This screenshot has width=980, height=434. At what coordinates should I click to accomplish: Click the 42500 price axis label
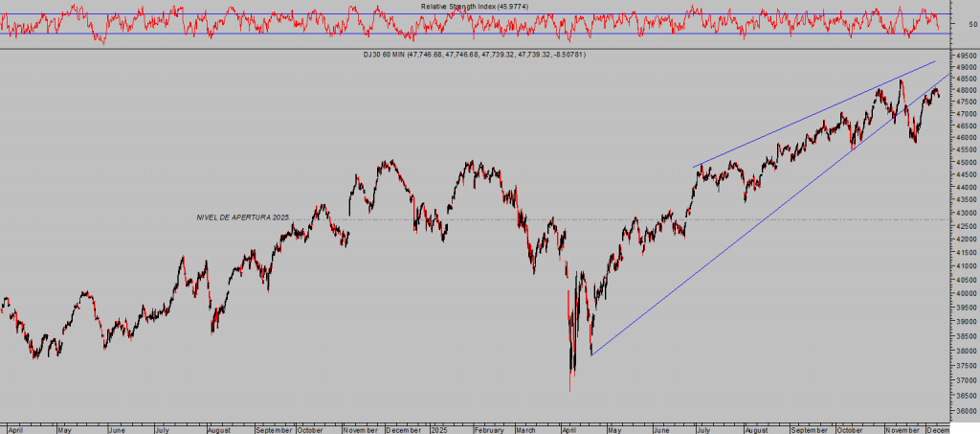click(x=965, y=240)
